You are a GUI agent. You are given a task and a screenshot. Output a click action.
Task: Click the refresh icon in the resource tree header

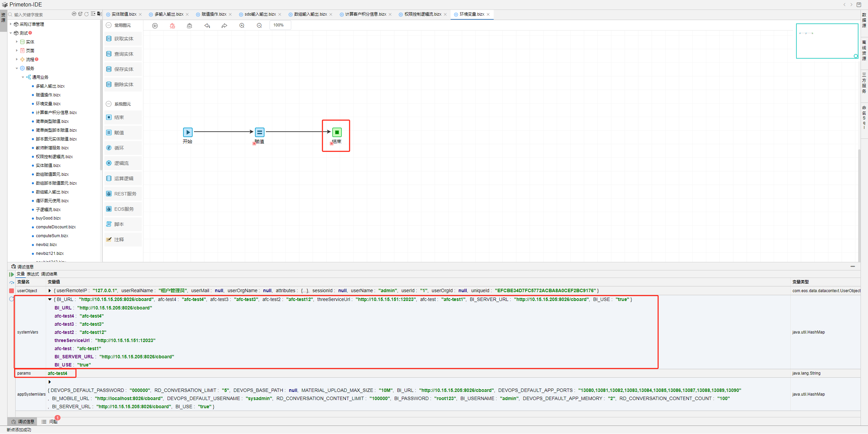(86, 14)
